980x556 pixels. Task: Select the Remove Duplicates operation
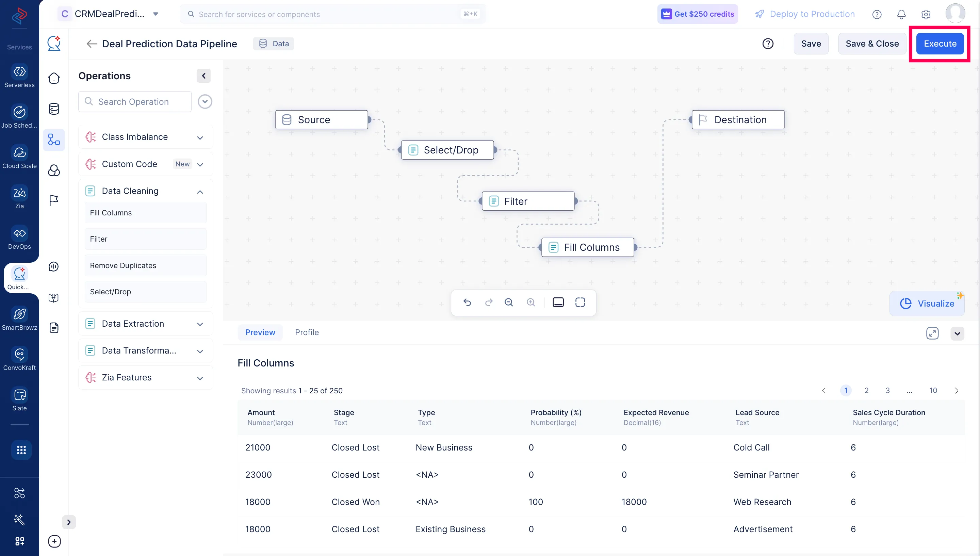[145, 265]
